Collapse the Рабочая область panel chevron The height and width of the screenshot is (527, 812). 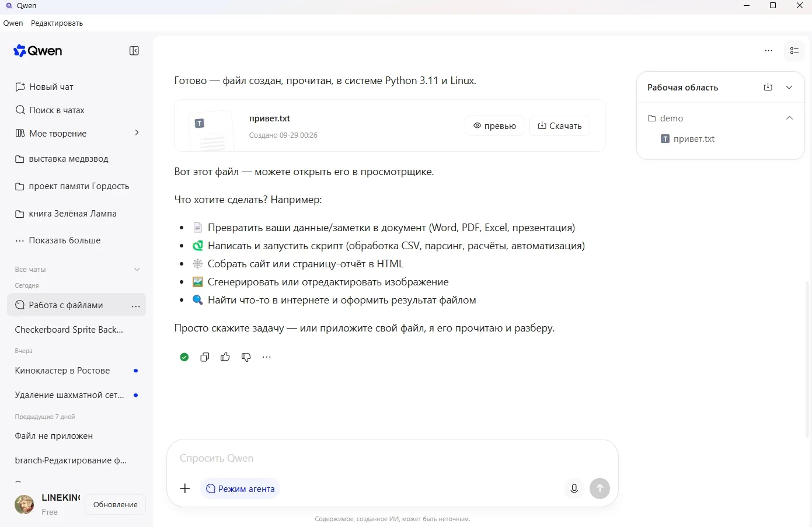(x=789, y=87)
